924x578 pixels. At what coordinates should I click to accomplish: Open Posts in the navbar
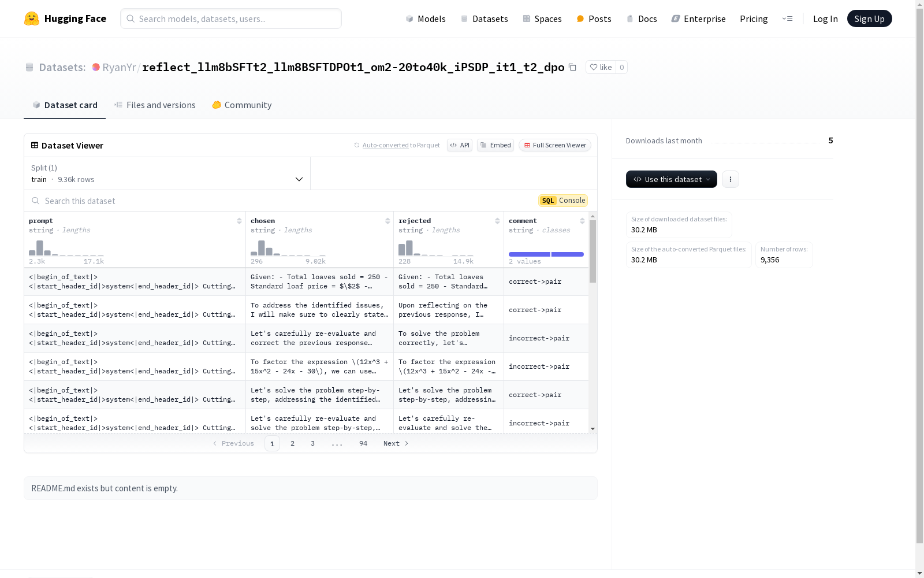pyautogui.click(x=594, y=18)
